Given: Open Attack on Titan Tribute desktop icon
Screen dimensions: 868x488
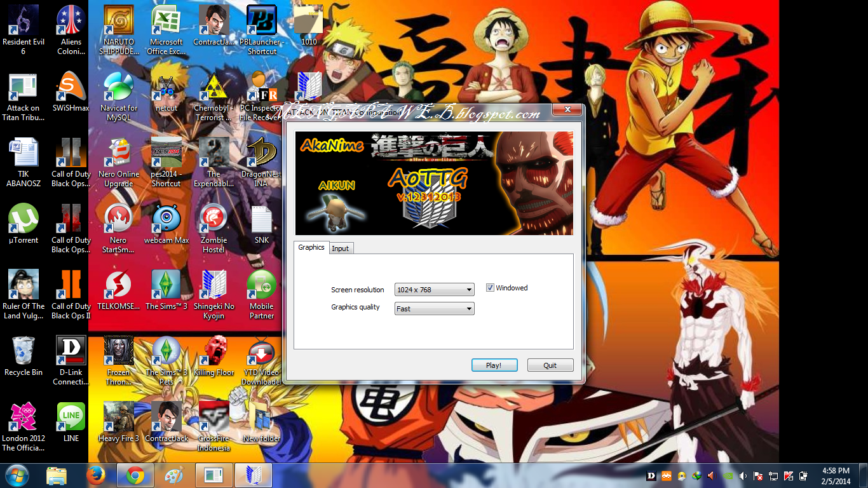Looking at the screenshot, I should [x=24, y=97].
